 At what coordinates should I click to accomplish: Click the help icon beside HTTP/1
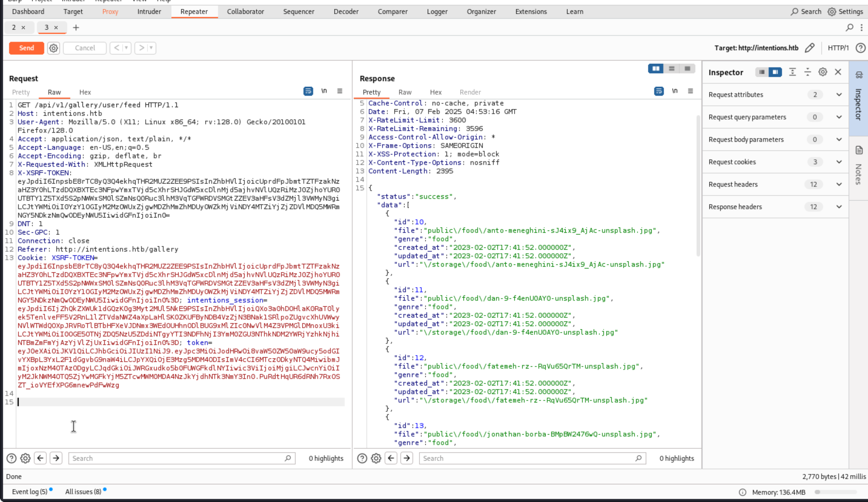click(860, 48)
